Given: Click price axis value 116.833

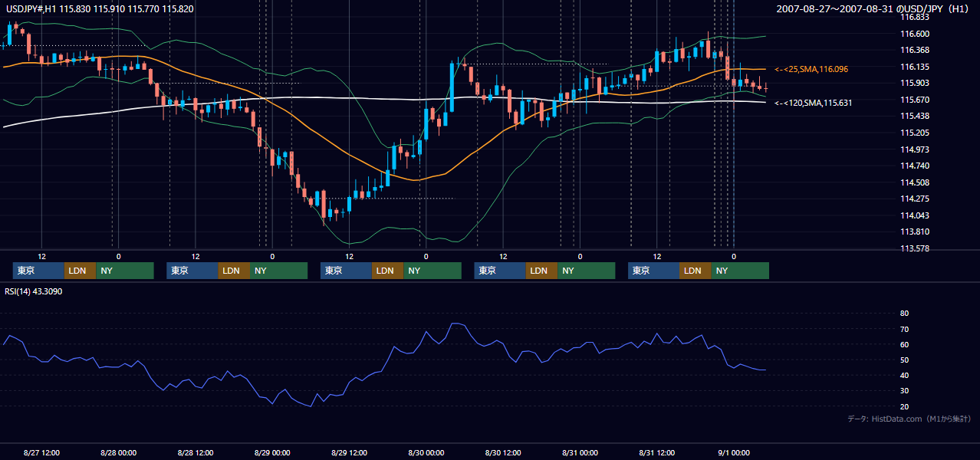Looking at the screenshot, I should coord(914,17).
